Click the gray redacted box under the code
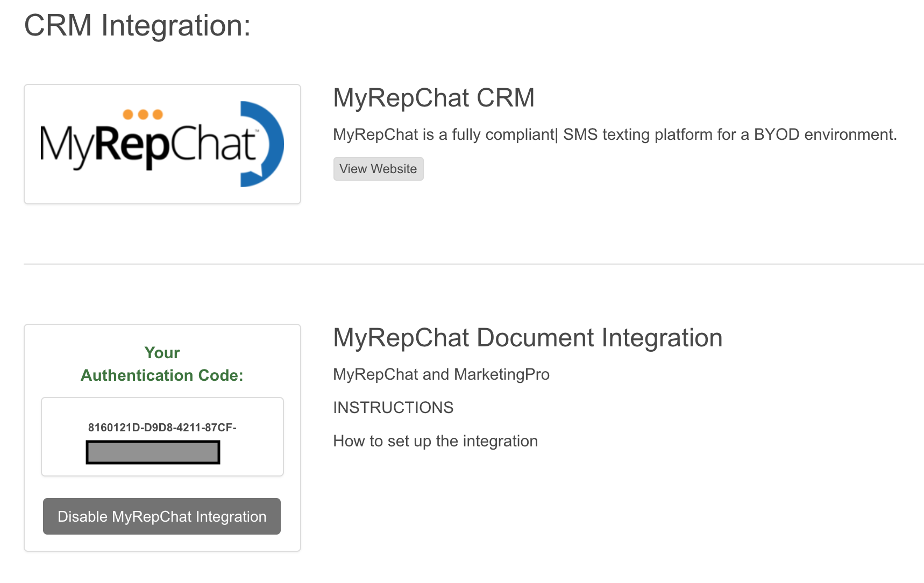 click(x=153, y=452)
